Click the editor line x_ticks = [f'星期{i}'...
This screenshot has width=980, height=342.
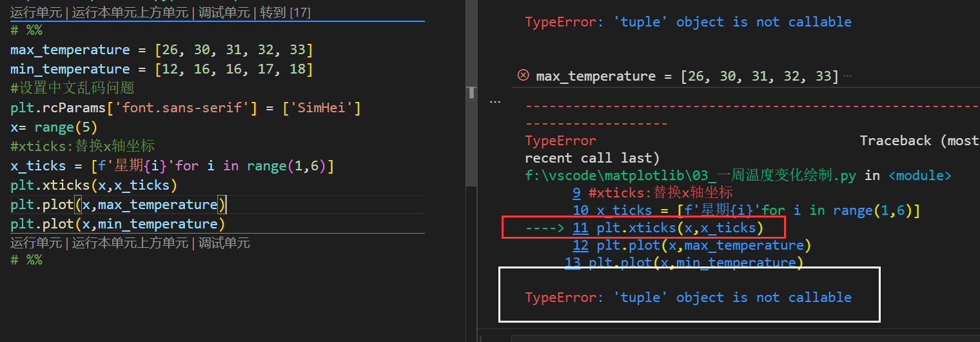(173, 166)
